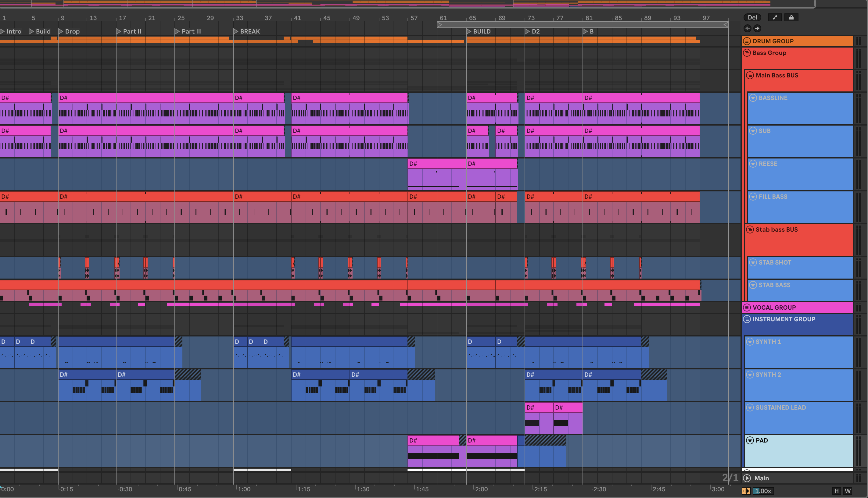Jump to previous locator arrow
Screen dimensions: 868x498
tap(747, 28)
